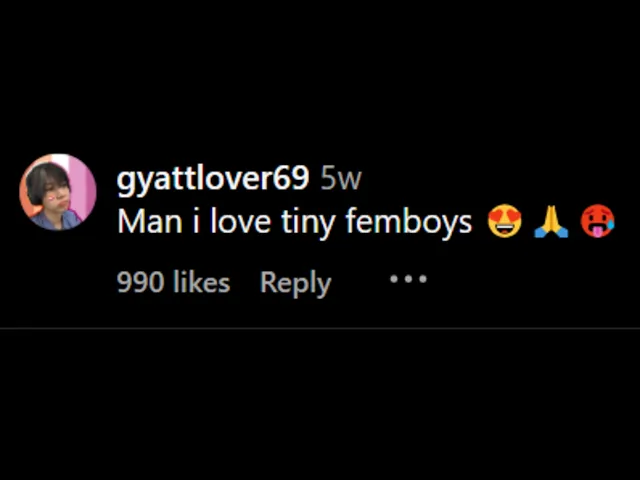The height and width of the screenshot is (480, 640).
Task: View who liked via 990 likes
Action: click(x=173, y=283)
